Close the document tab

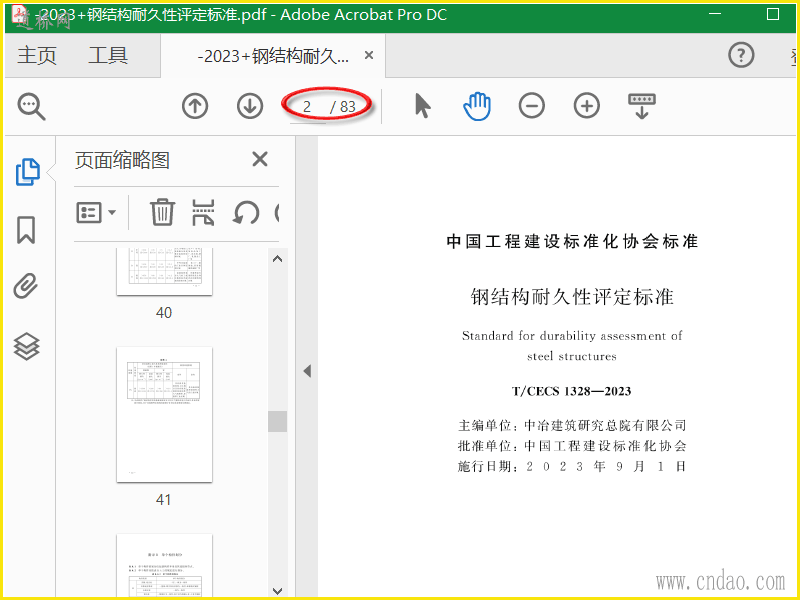(369, 55)
